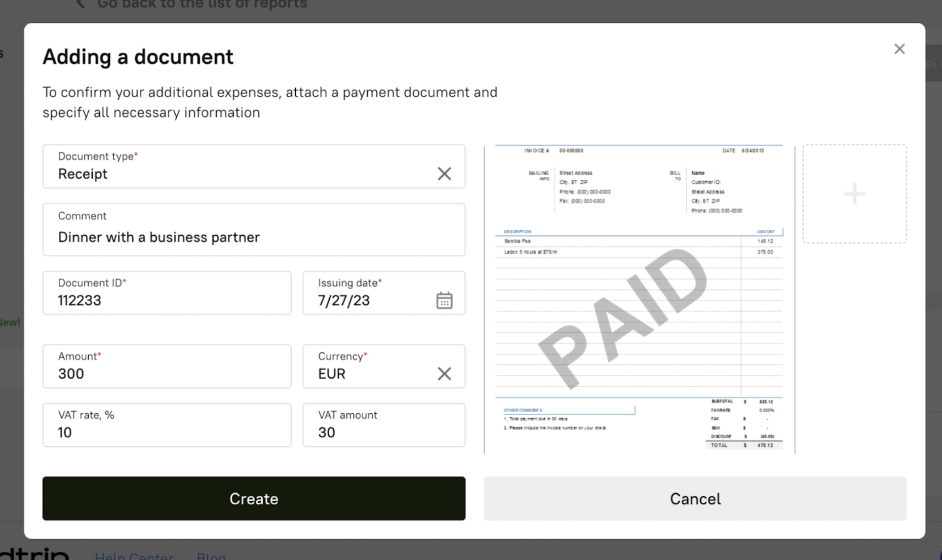Click the VAT amount field
The image size is (942, 560).
tap(383, 432)
